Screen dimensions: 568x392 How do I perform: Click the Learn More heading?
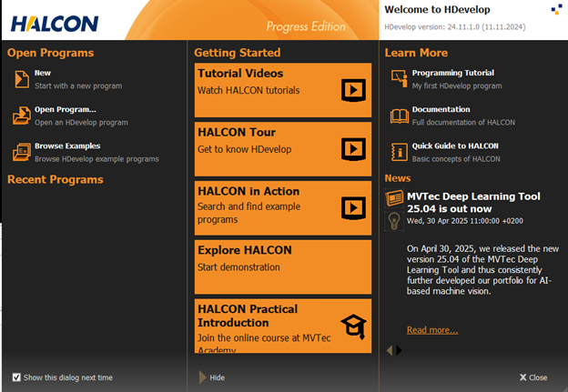(416, 53)
